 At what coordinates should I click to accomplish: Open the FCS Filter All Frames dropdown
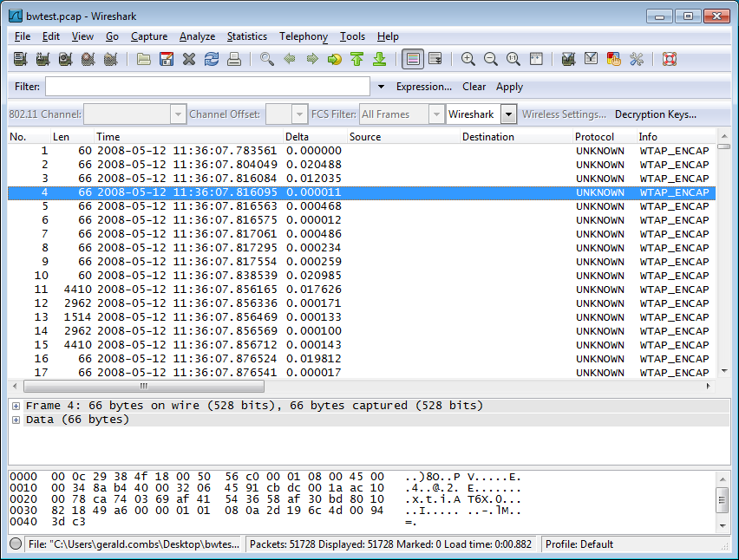coord(436,114)
